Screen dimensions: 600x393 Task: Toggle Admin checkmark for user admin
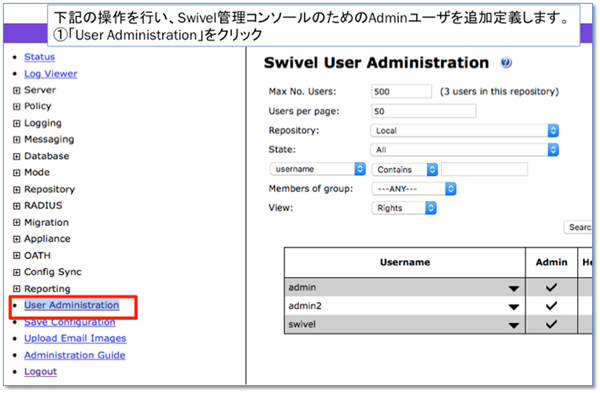(x=551, y=287)
